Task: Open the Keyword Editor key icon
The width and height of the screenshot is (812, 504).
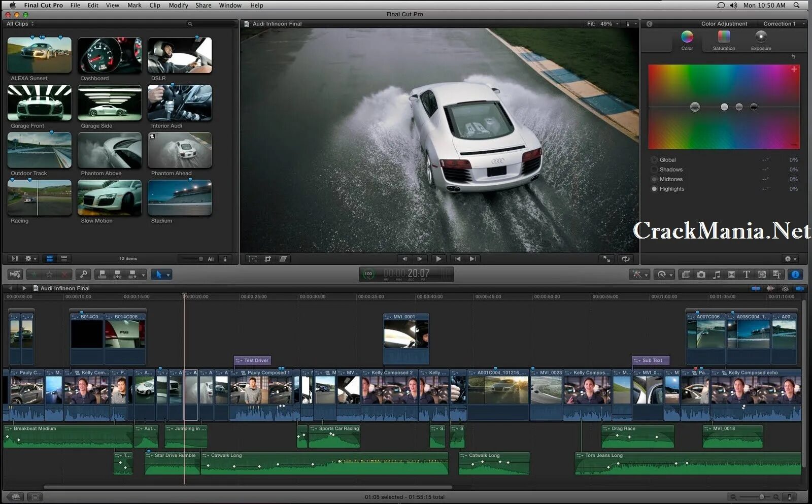Action: [83, 275]
